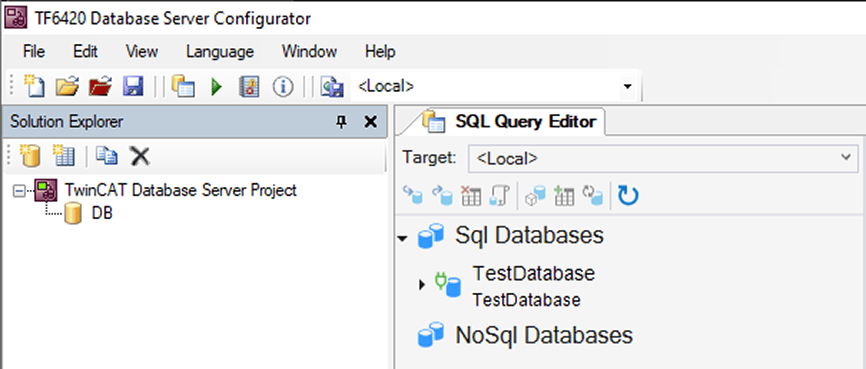Delete item using the black X icon
This screenshot has height=369, width=866.
click(139, 156)
